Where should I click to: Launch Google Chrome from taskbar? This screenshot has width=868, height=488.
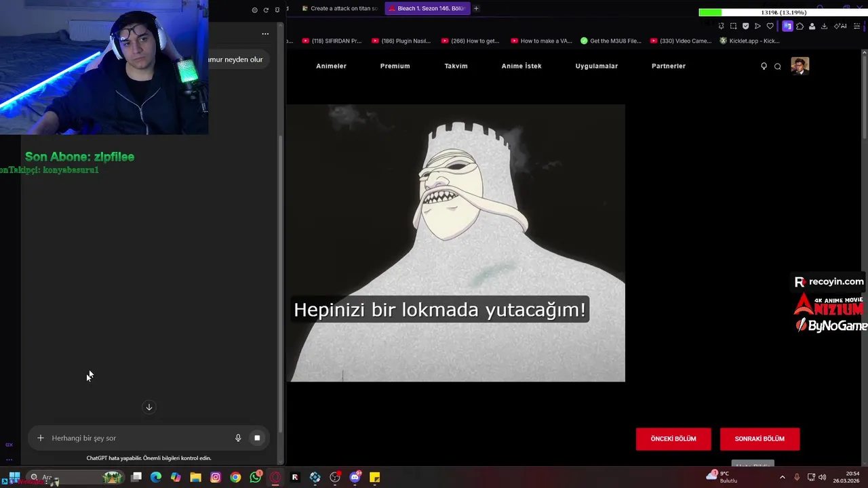[235, 477]
